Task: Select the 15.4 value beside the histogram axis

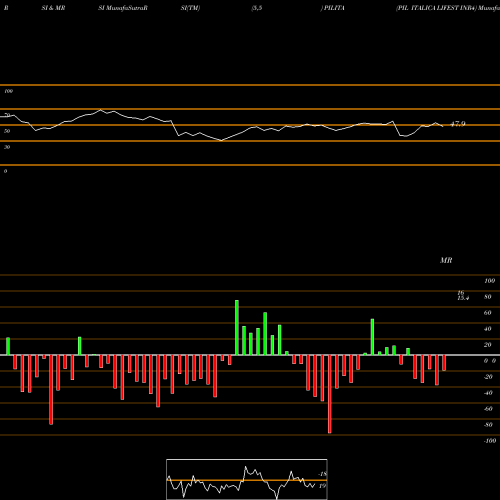Action: click(463, 298)
